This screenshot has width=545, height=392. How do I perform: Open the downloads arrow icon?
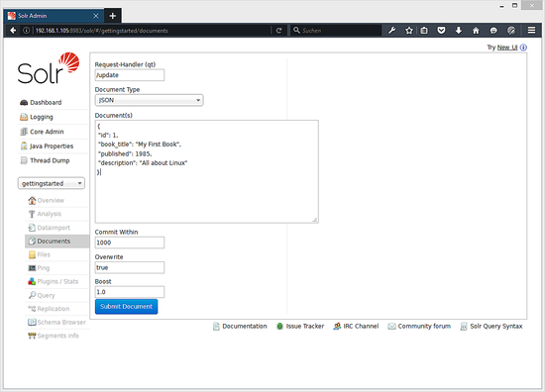click(x=459, y=31)
